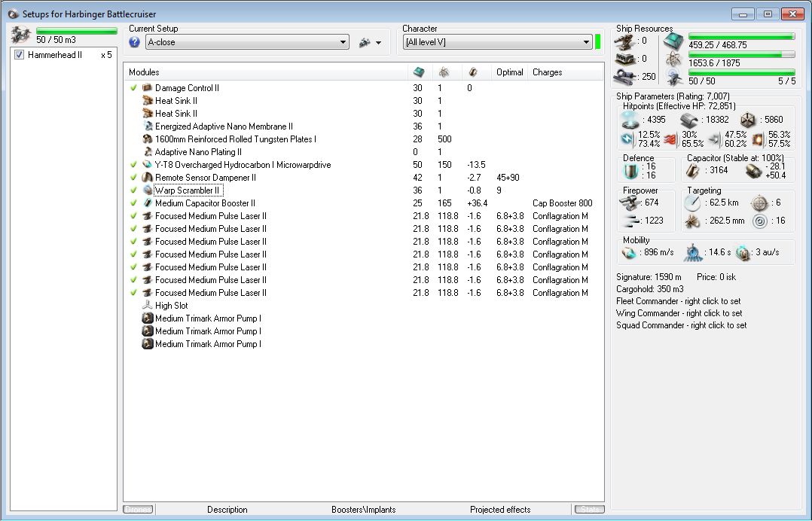This screenshot has height=521, width=812.
Task: Select the 1600mm Reinforced Rolled Tungsten Plates icon
Action: click(x=147, y=139)
